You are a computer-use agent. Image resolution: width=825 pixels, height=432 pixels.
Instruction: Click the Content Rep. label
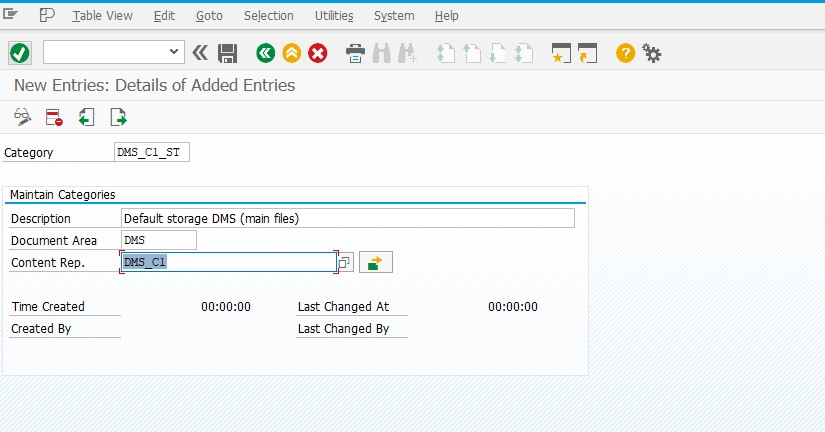tap(48, 263)
